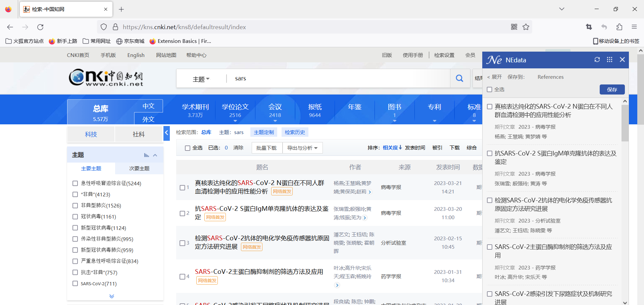This screenshot has height=305, width=644.
Task: Close the 检索-中国知网 tab
Action: [106, 9]
